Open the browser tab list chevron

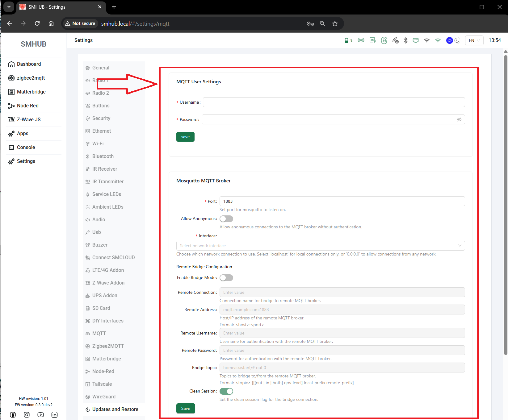pos(9,7)
